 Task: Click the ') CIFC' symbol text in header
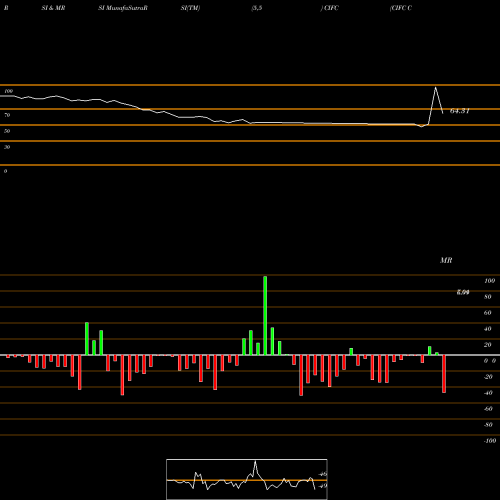click(330, 8)
